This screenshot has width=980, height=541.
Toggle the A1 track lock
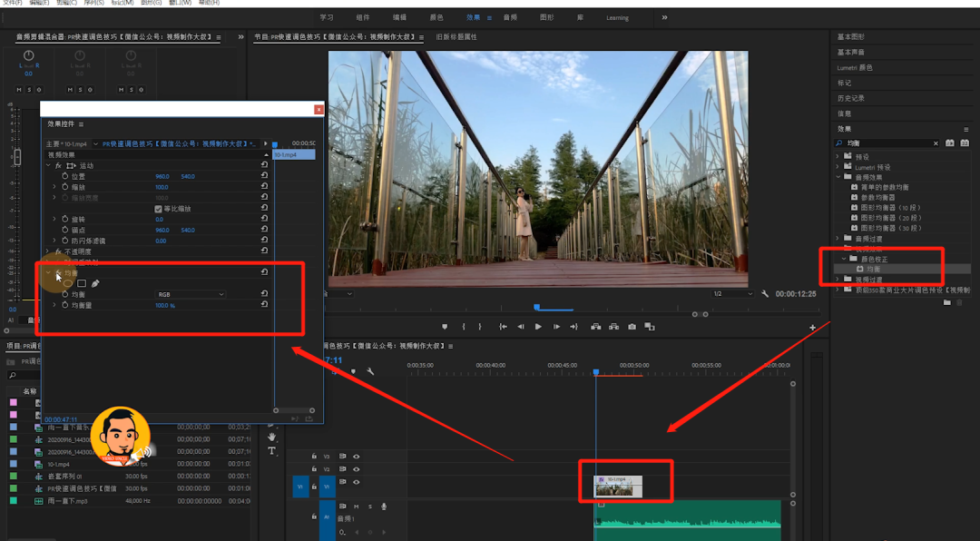[x=314, y=516]
